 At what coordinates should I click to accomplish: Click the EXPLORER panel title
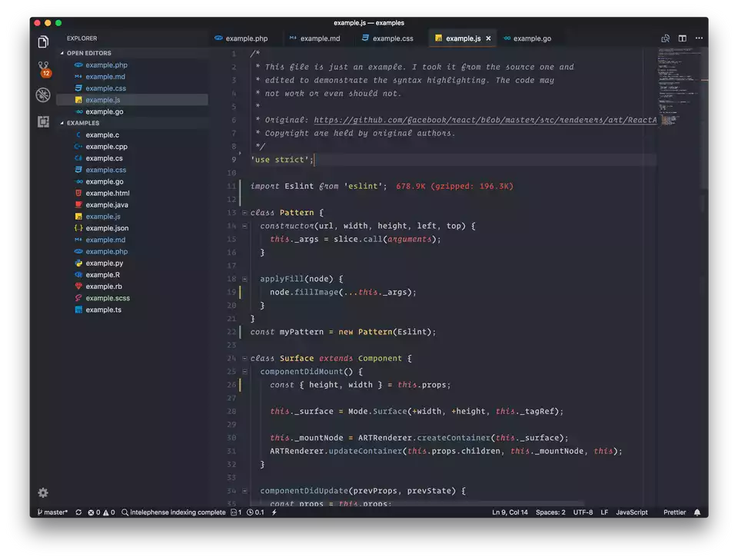coord(82,38)
